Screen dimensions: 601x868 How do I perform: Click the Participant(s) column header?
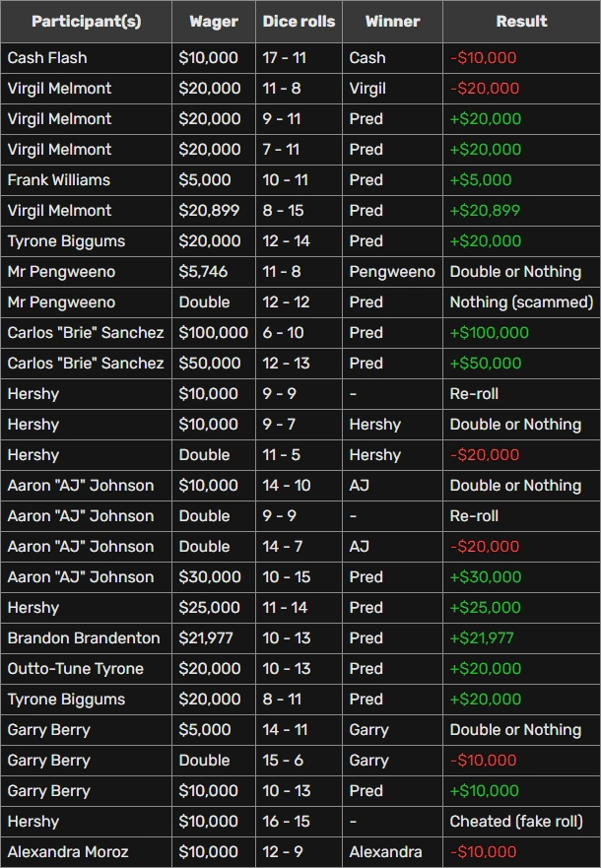tap(86, 21)
